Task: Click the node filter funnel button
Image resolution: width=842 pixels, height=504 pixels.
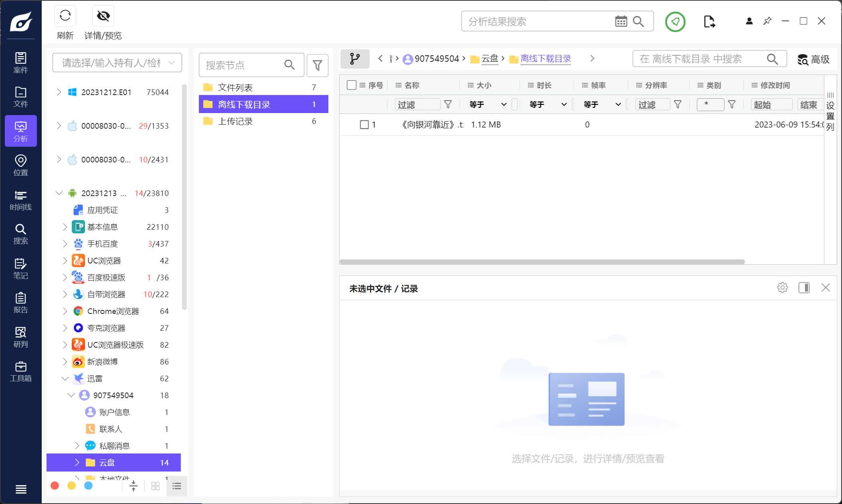Action: tap(317, 65)
